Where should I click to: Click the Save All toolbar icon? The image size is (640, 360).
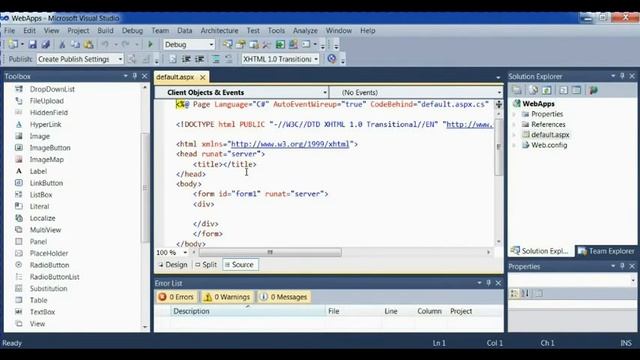[x=45, y=44]
